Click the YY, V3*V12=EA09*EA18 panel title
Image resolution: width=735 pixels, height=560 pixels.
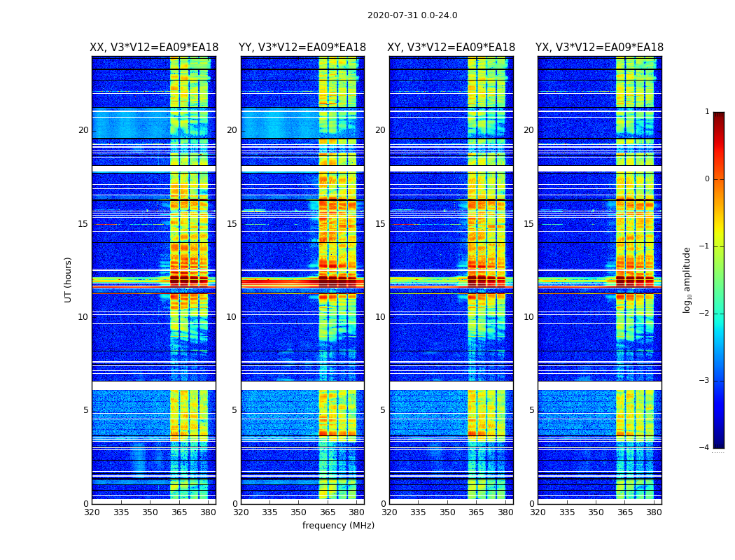click(x=302, y=48)
